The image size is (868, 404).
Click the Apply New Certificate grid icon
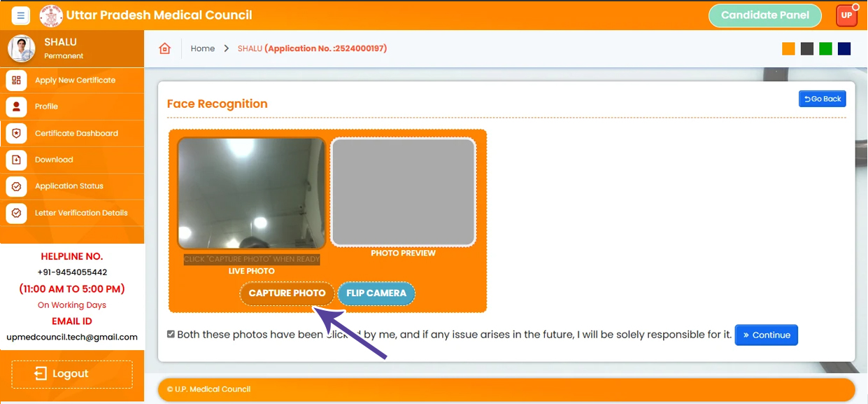(x=16, y=81)
